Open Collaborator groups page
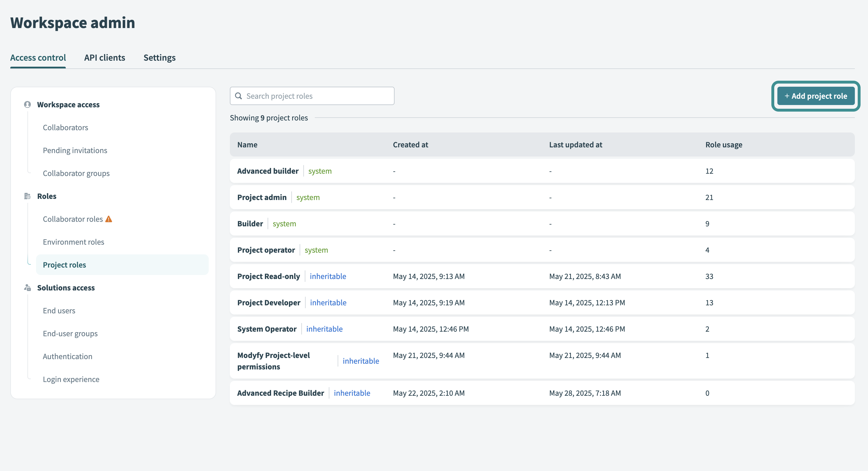The image size is (868, 471). 76,173
